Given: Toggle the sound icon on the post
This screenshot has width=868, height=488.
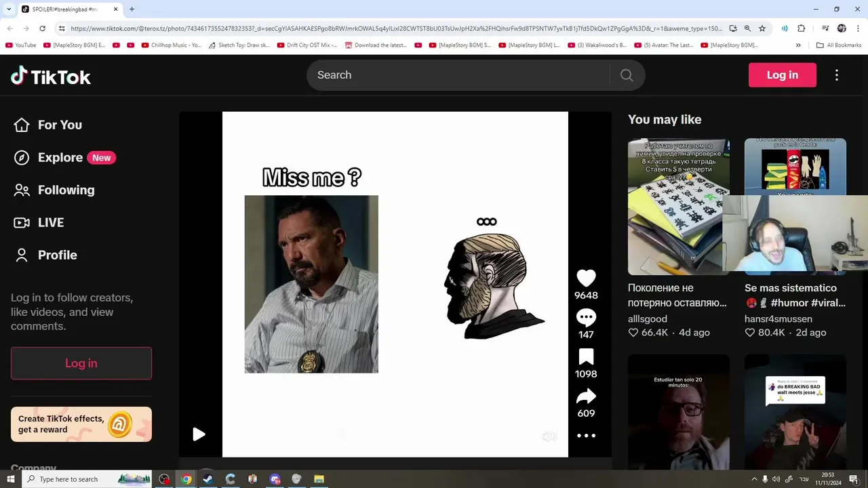Looking at the screenshot, I should [x=549, y=436].
